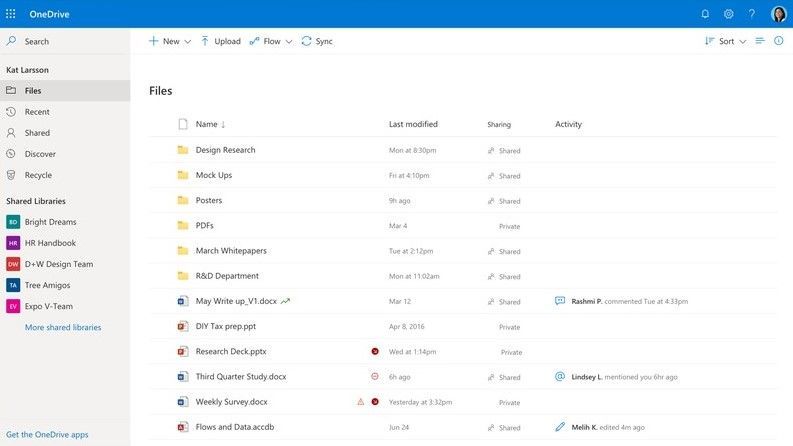Open the notifications bell

[x=705, y=14]
